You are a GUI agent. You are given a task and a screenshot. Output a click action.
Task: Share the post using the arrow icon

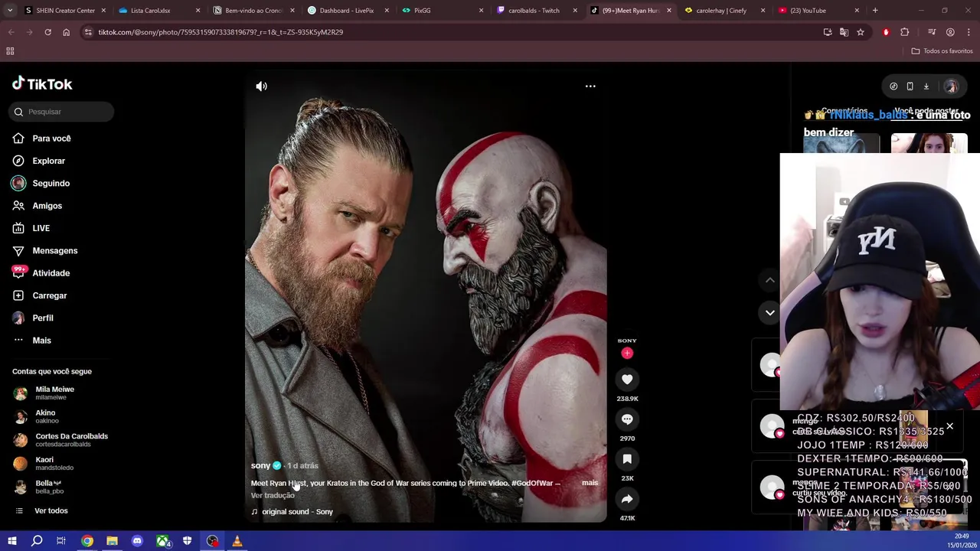(627, 499)
